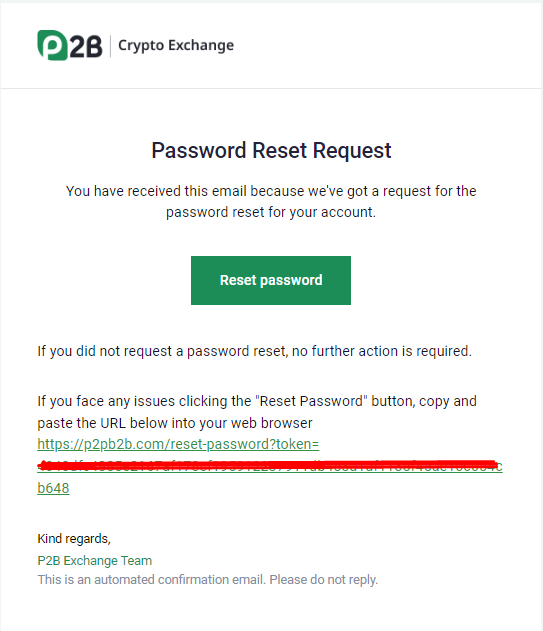Click the Password Reset Request heading
This screenshot has height=631, width=543.
(x=271, y=151)
